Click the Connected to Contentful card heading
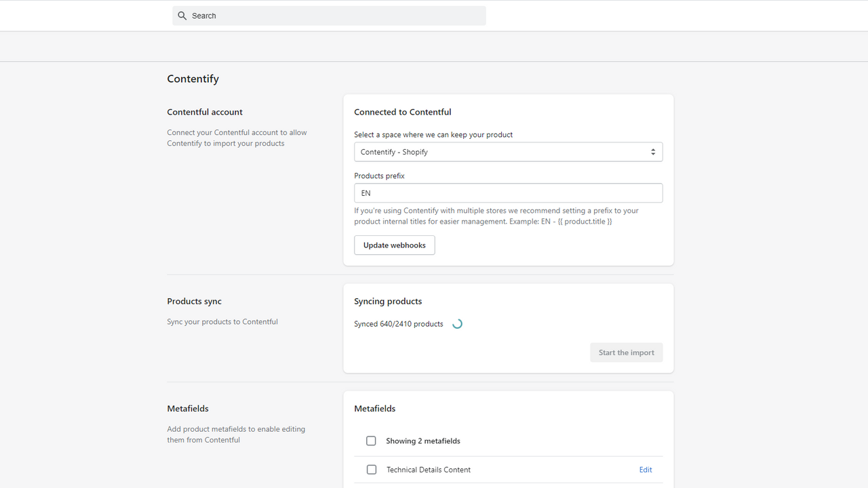This screenshot has width=868, height=488. [x=402, y=112]
